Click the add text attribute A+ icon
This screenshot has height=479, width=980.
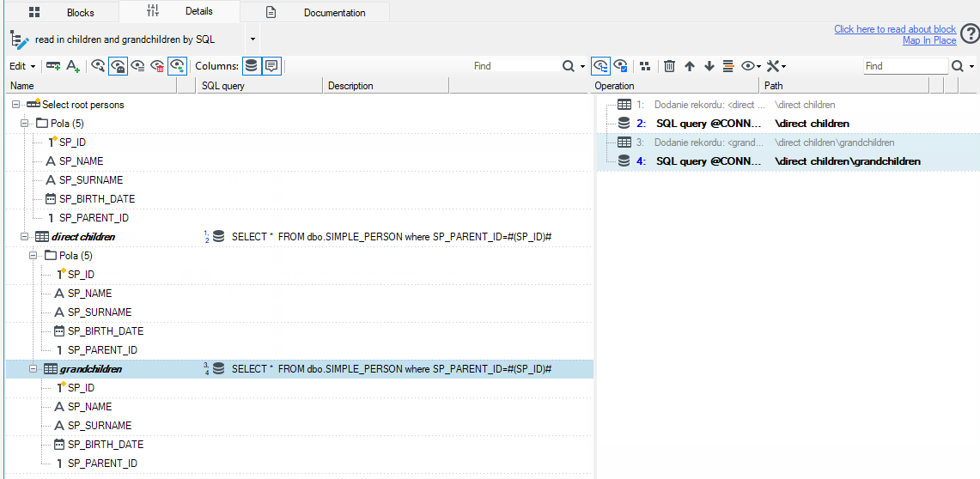(73, 65)
